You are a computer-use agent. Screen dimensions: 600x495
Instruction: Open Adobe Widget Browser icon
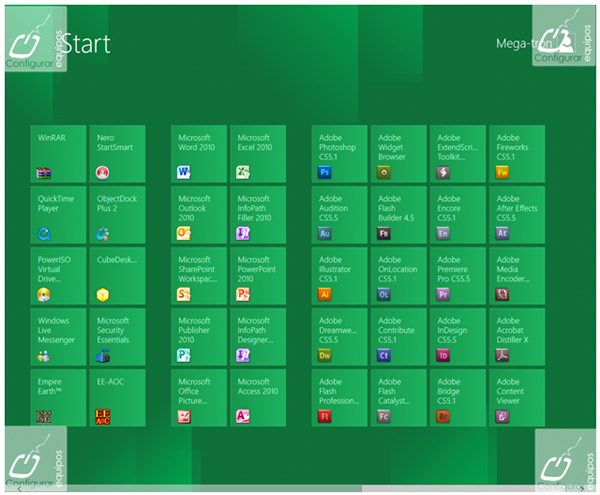[x=384, y=173]
